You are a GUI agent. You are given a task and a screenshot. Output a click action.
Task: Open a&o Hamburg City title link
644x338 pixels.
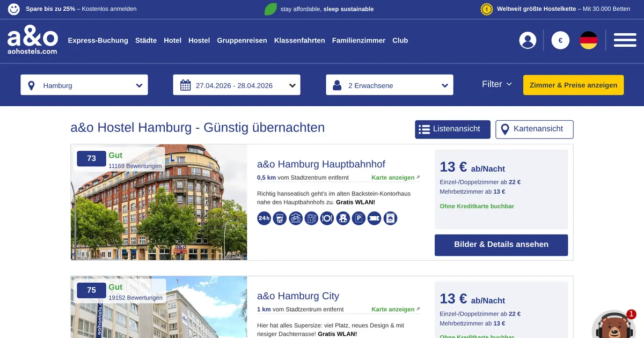coord(298,296)
